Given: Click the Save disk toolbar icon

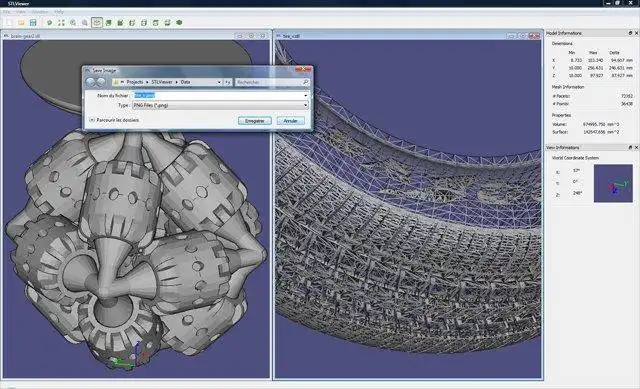Looking at the screenshot, I should coord(33,22).
